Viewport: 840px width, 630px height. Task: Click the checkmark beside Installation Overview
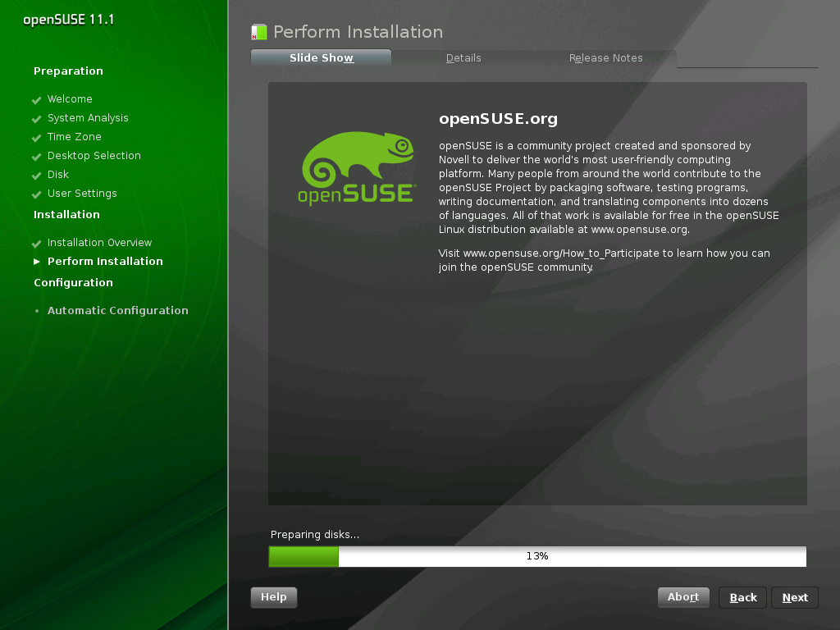click(x=36, y=243)
